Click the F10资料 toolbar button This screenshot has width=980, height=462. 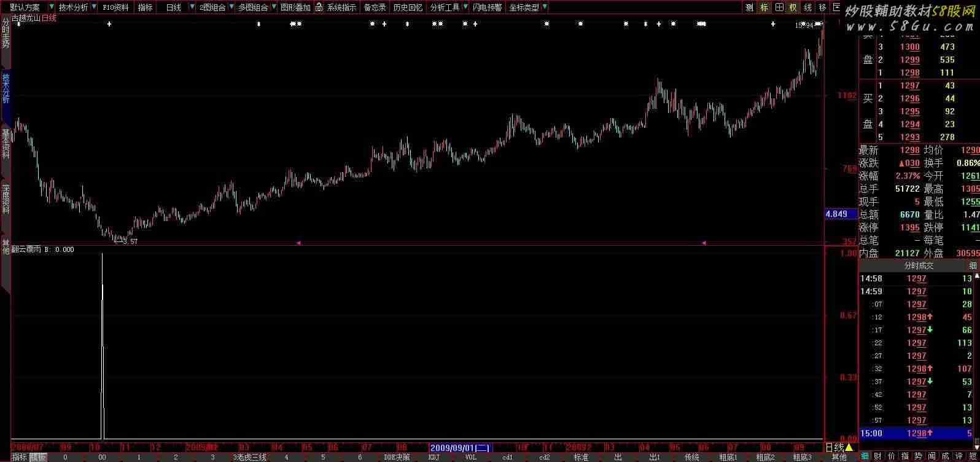115,7
